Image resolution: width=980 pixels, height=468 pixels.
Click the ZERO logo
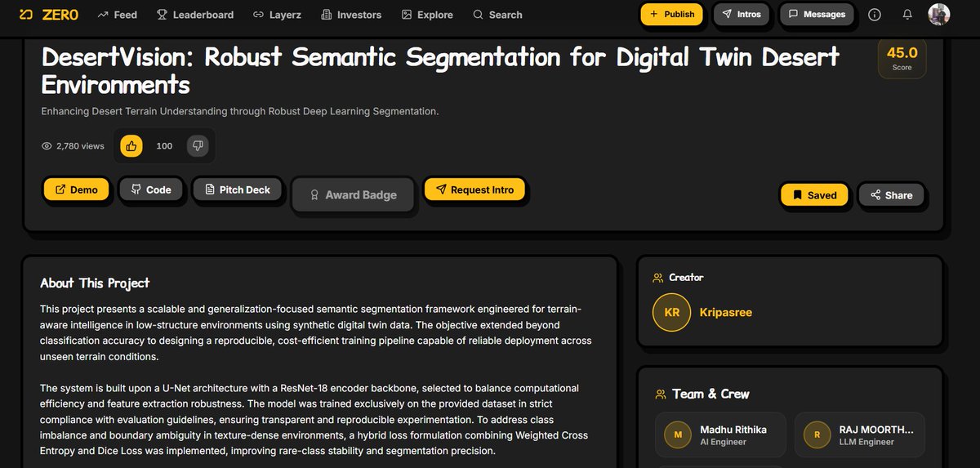(48, 15)
